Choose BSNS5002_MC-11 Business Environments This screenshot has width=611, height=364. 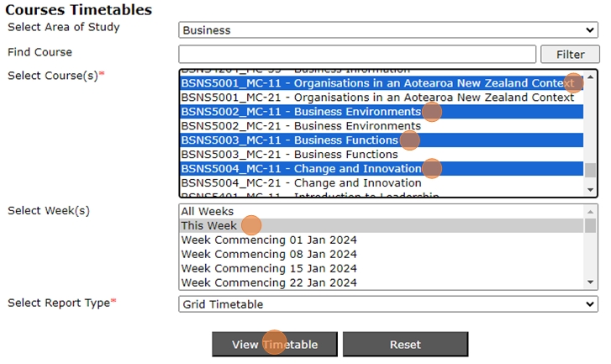301,112
